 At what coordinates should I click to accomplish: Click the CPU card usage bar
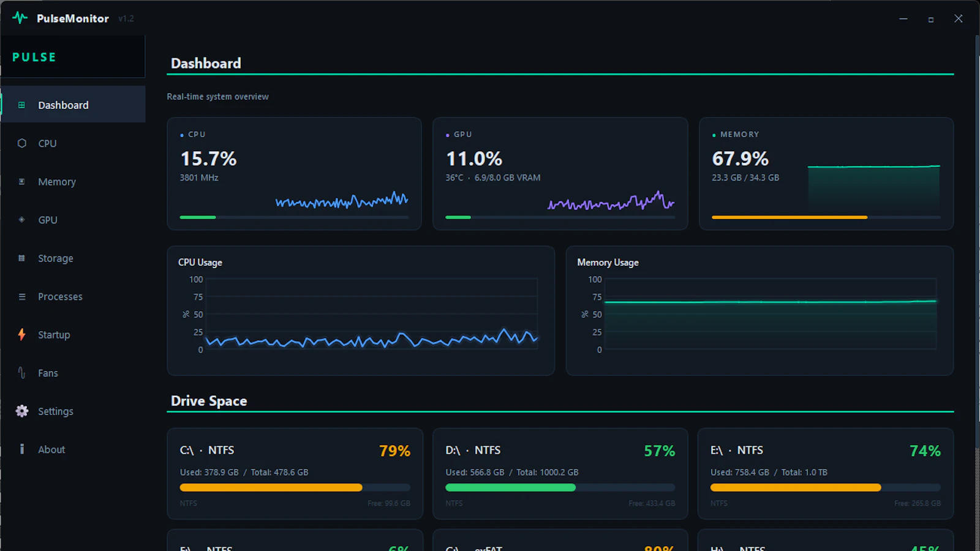coord(294,217)
